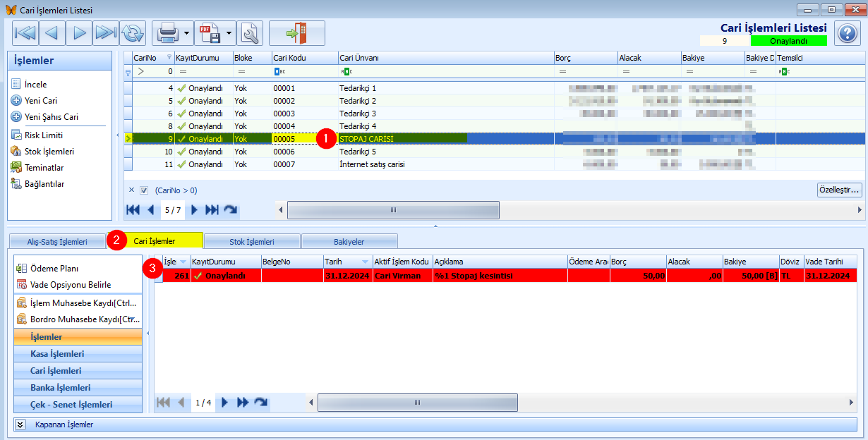Open help with the question mark icon
868x440 pixels.
click(847, 32)
